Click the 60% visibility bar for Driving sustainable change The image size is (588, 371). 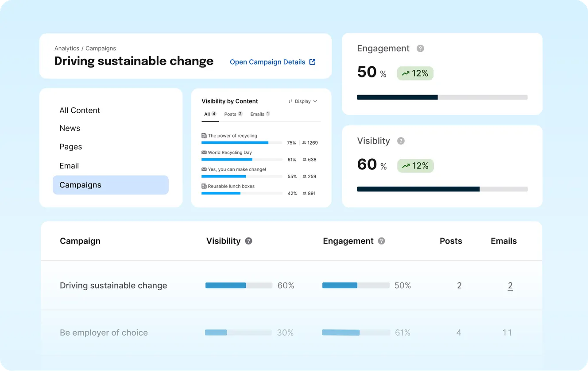pos(239,286)
